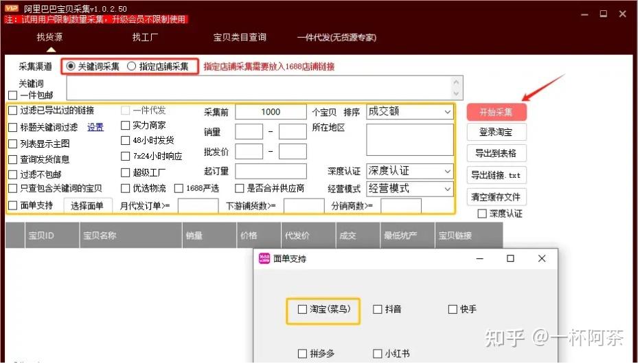
Task: Click the 销量 column header
Action: 209,236
